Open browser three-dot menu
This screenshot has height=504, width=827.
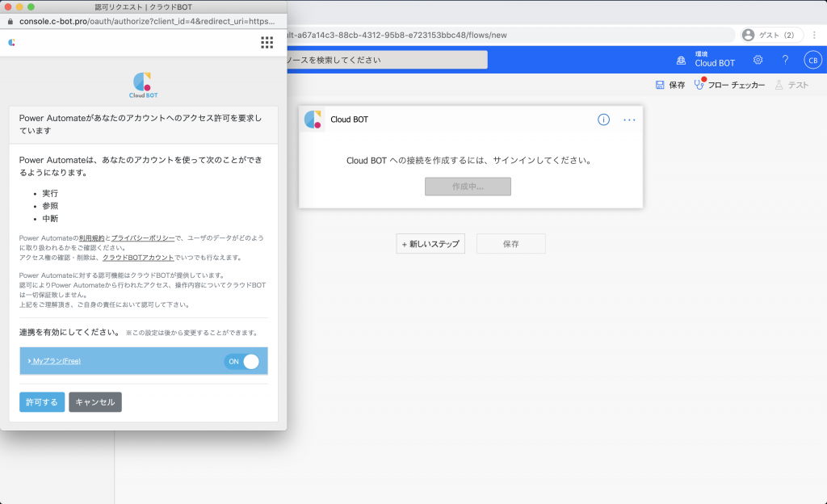814,35
